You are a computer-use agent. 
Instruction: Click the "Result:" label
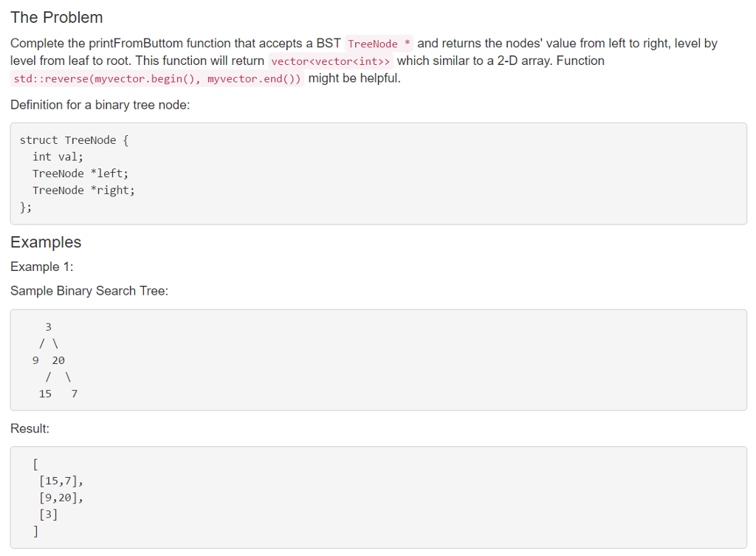30,429
